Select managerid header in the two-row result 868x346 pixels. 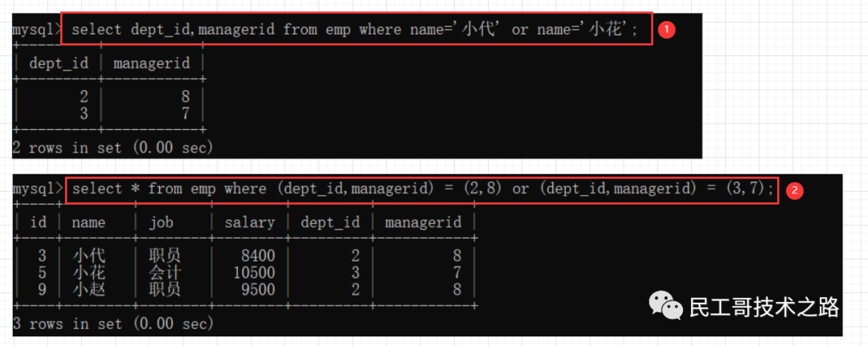151,63
